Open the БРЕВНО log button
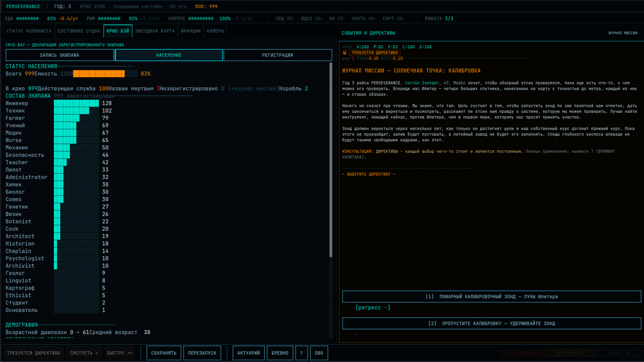This screenshot has width=644, height=362. click(x=279, y=353)
